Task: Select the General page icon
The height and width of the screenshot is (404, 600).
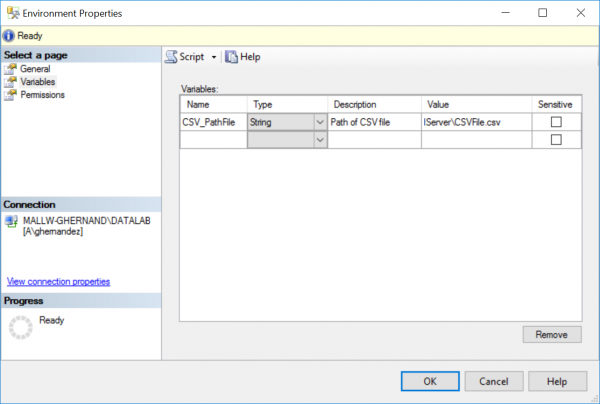Action: pyautogui.click(x=11, y=69)
